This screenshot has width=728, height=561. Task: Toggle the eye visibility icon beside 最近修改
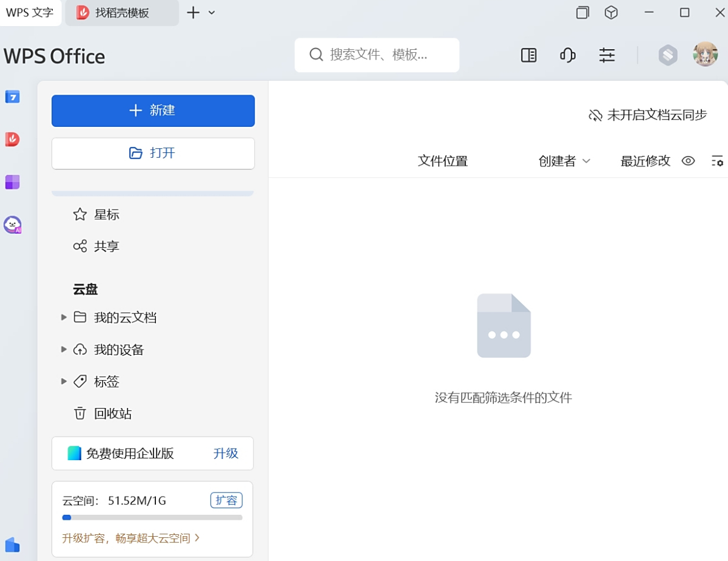[x=688, y=161]
